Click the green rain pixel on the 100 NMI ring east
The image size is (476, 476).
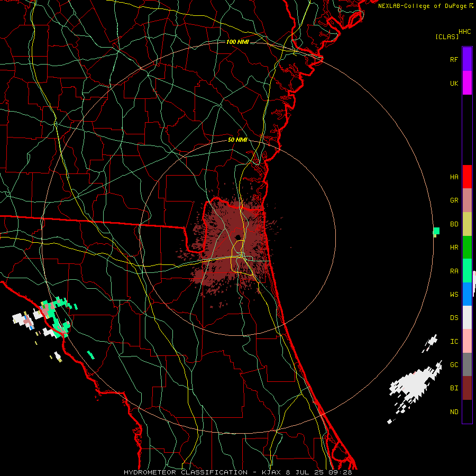point(436,231)
